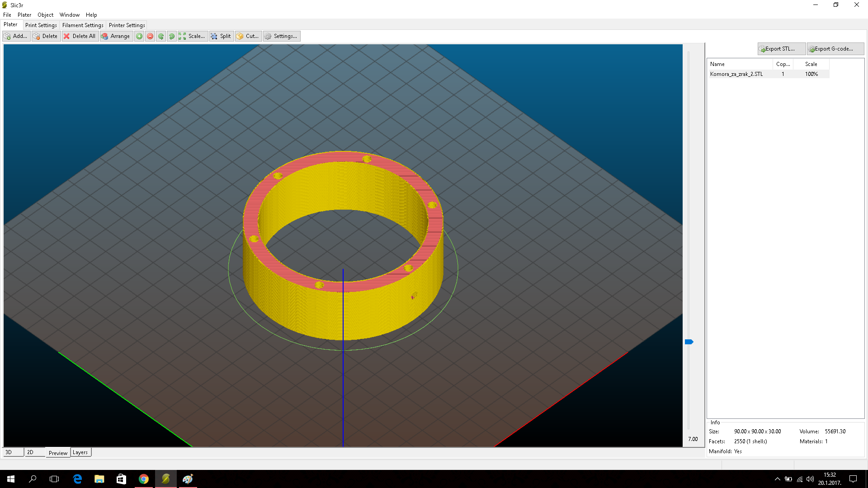Delete the selected object using the Delete button
This screenshot has height=488, width=868.
point(46,36)
